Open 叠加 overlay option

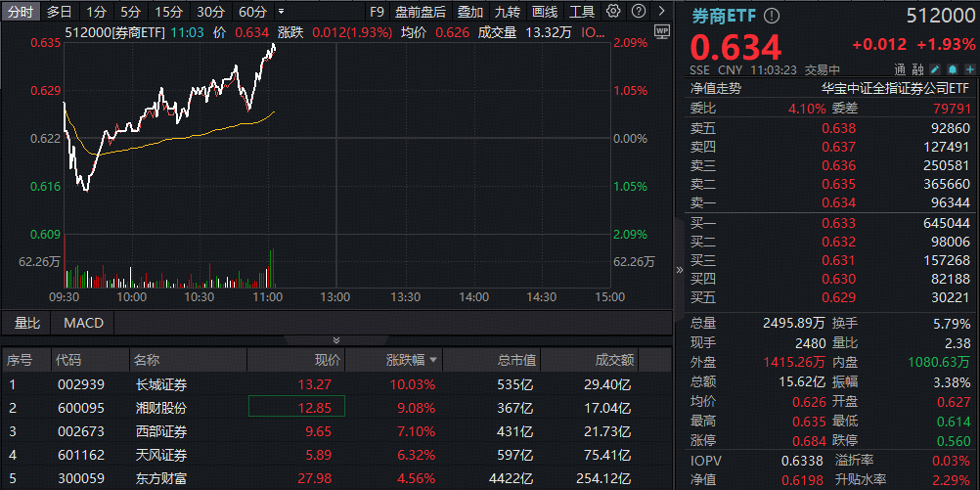470,12
